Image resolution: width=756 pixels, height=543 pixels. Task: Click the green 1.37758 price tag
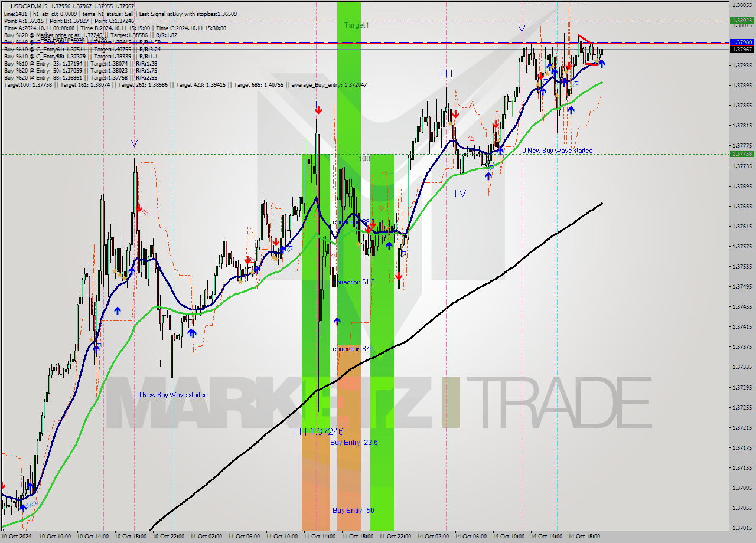point(742,153)
